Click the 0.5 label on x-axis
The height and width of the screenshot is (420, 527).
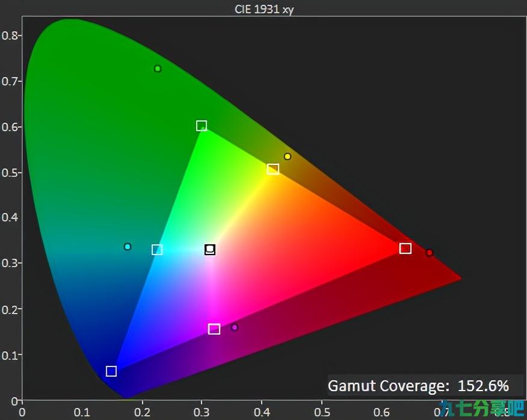tap(322, 412)
